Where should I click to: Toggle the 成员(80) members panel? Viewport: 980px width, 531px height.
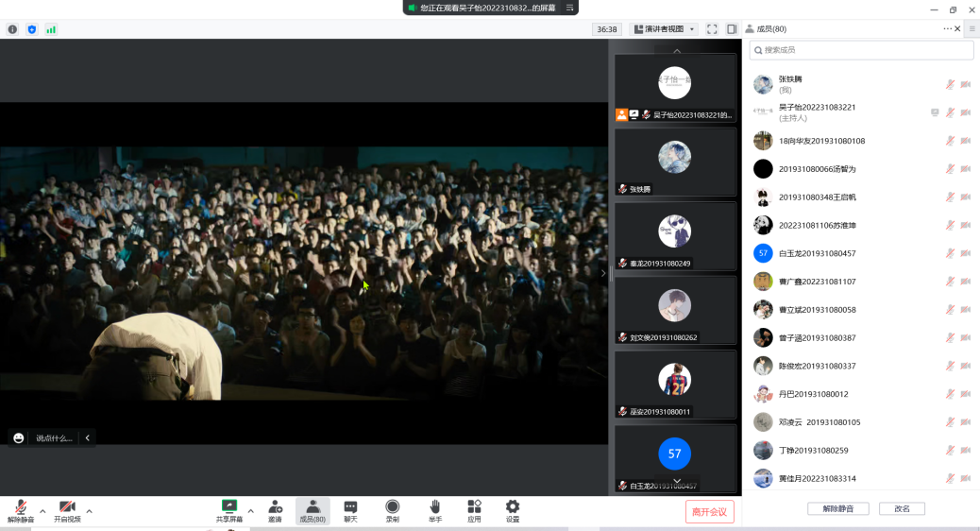click(x=313, y=511)
